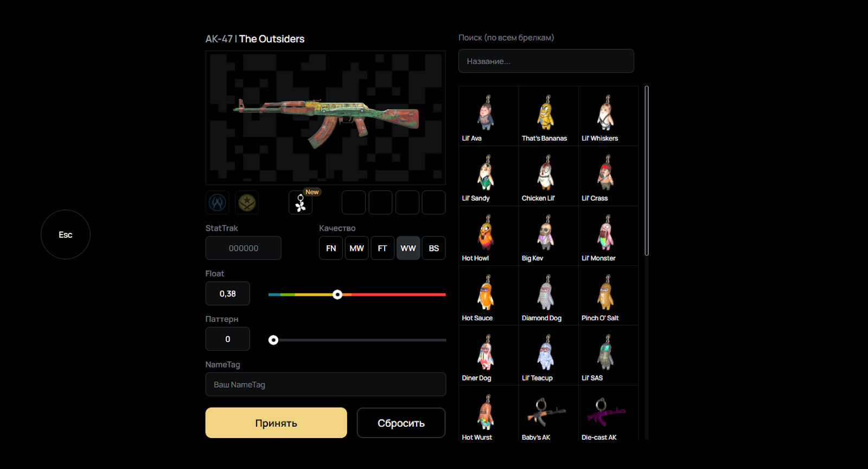The image size is (868, 469).
Task: Click Принять to accept changes
Action: (276, 423)
